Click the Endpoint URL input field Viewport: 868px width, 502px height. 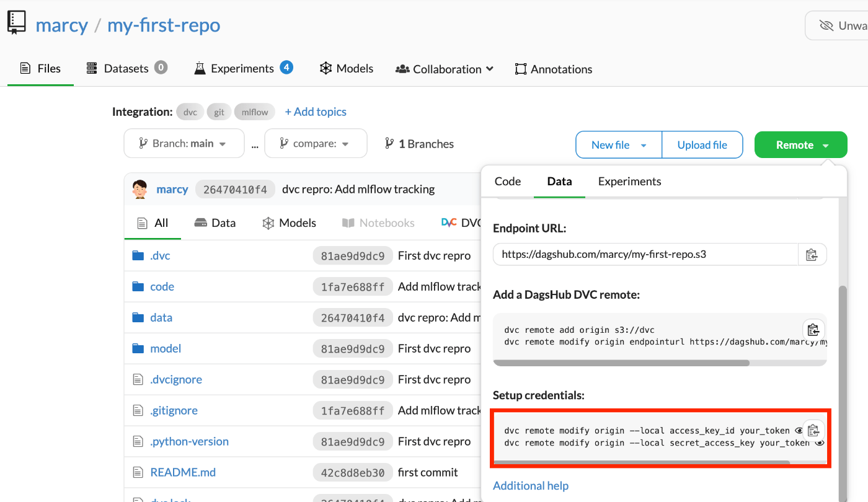[x=645, y=254]
